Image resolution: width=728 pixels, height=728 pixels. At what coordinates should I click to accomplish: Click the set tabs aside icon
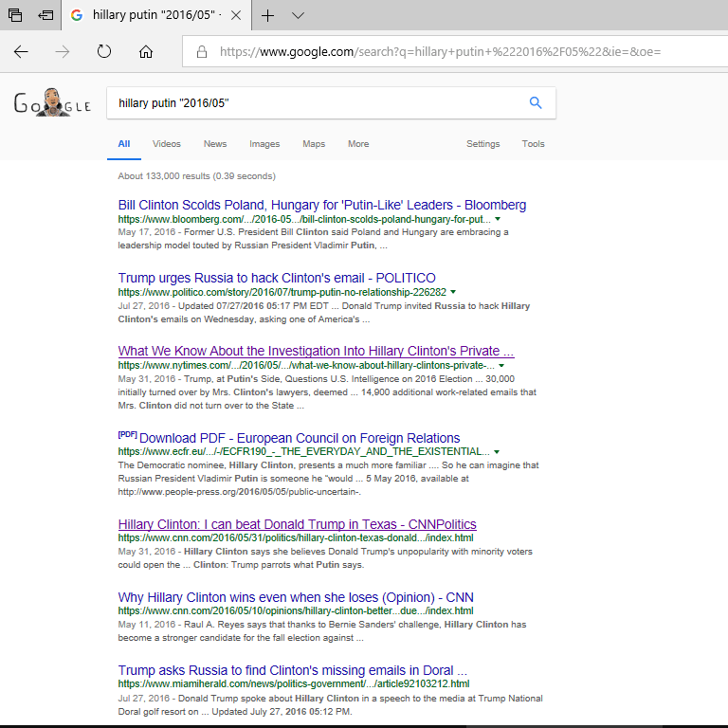pyautogui.click(x=45, y=15)
